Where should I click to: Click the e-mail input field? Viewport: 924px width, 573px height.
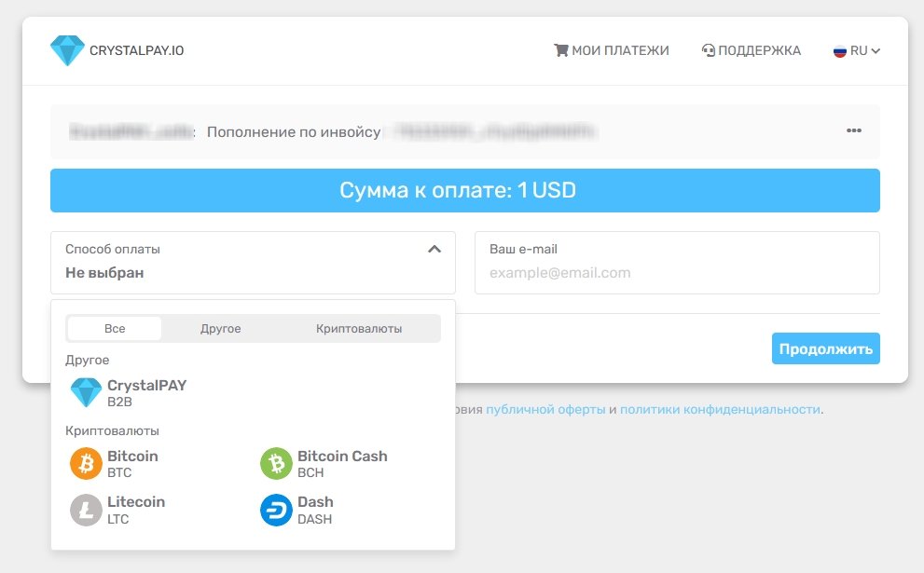tap(677, 273)
